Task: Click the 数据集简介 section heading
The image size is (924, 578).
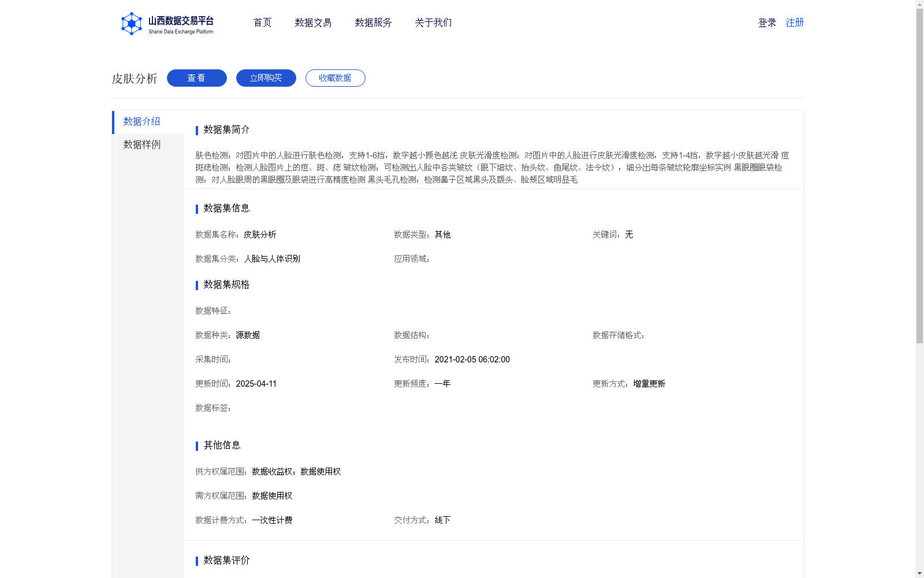Action: [x=226, y=129]
